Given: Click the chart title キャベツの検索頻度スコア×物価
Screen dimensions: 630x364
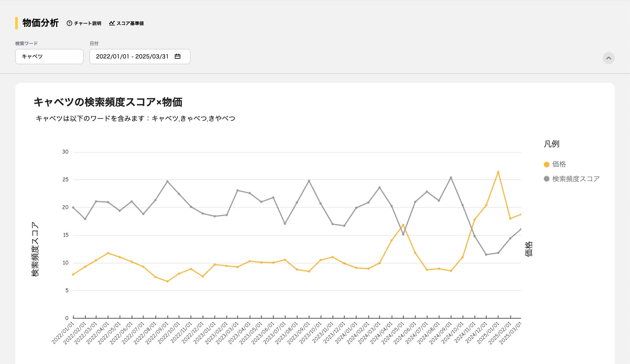Looking at the screenshot, I should (108, 102).
